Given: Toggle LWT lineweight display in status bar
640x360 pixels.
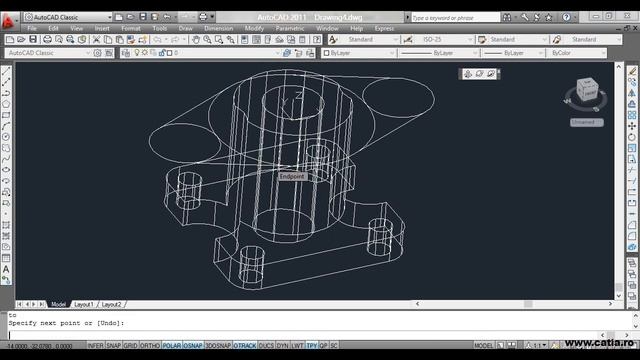Looking at the screenshot, I should (x=298, y=345).
